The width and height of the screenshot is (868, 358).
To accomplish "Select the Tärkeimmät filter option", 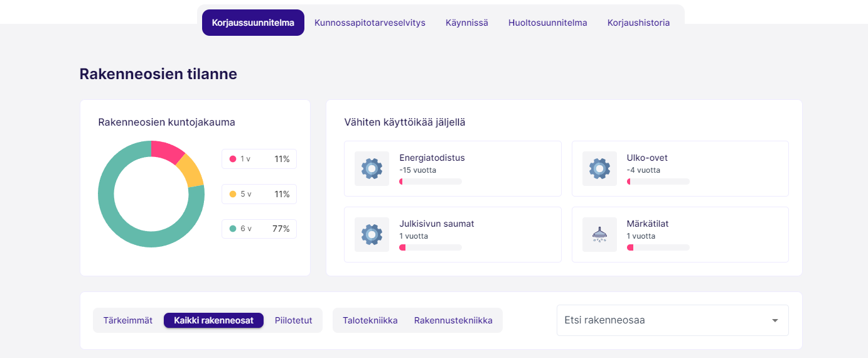I will pos(128,320).
